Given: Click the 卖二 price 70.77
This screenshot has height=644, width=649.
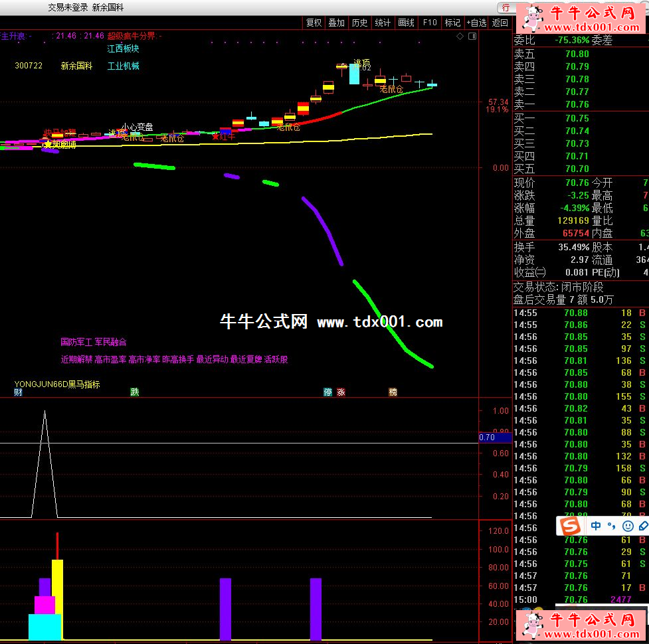Looking at the screenshot, I should point(577,92).
